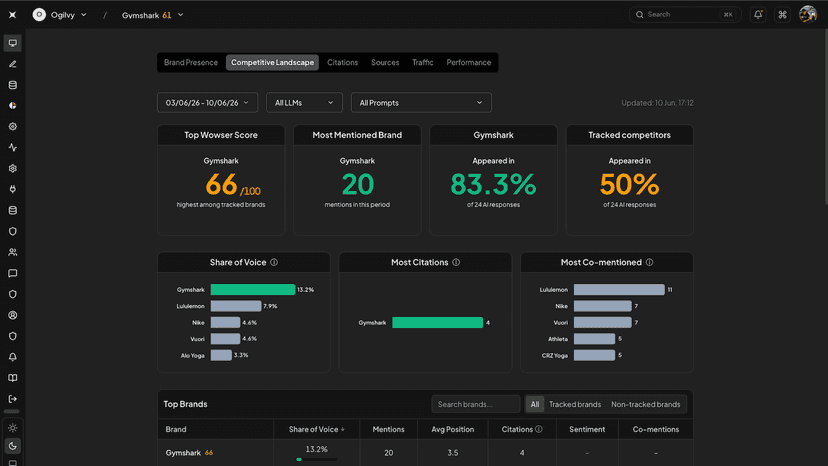Image resolution: width=828 pixels, height=466 pixels.
Task: Open the sidebar bell alerts icon
Action: [13, 357]
